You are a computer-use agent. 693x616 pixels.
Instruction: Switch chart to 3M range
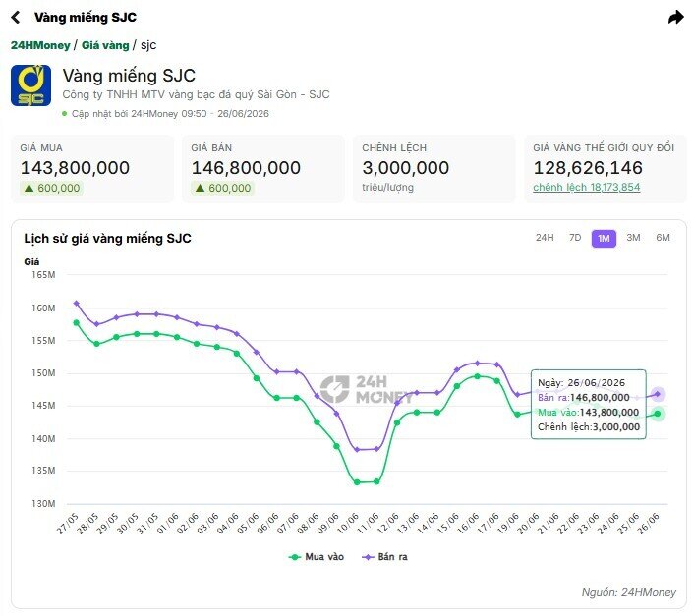(633, 238)
